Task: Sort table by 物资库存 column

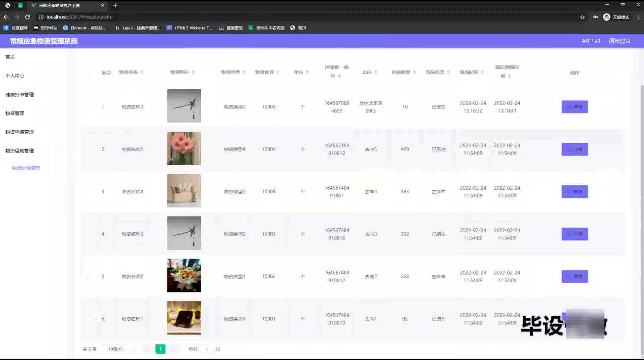Action: [x=278, y=72]
